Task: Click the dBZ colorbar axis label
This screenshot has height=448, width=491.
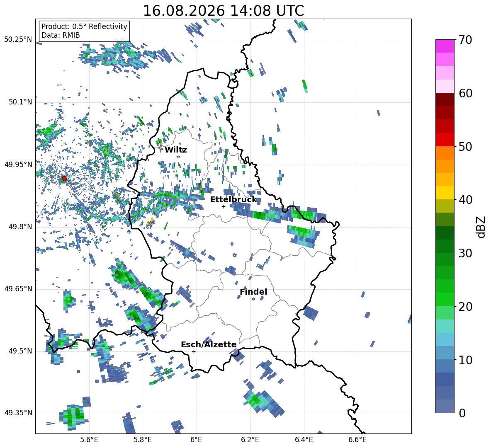Action: click(481, 227)
